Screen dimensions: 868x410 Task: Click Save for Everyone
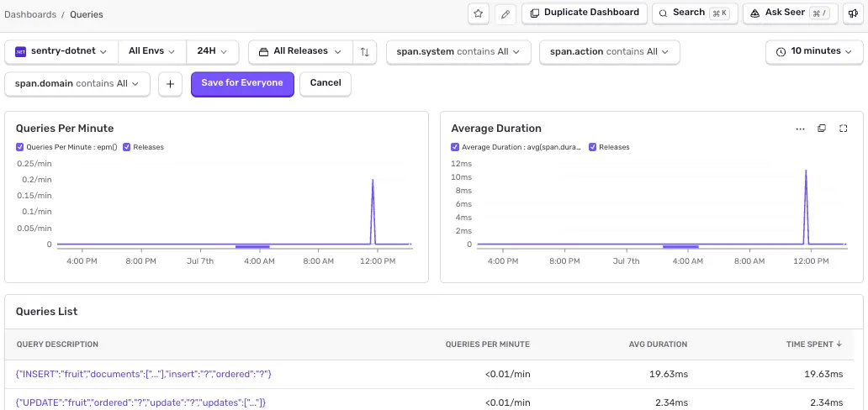click(242, 83)
